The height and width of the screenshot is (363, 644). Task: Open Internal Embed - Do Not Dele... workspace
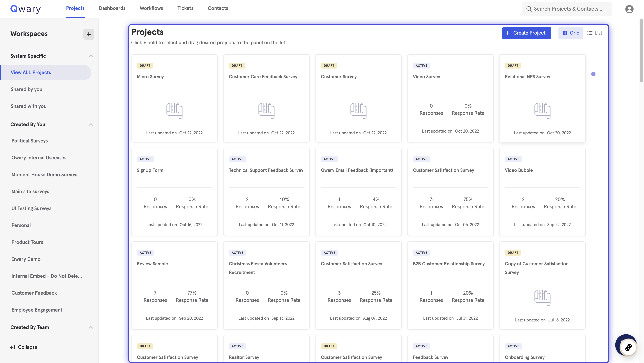(x=47, y=276)
